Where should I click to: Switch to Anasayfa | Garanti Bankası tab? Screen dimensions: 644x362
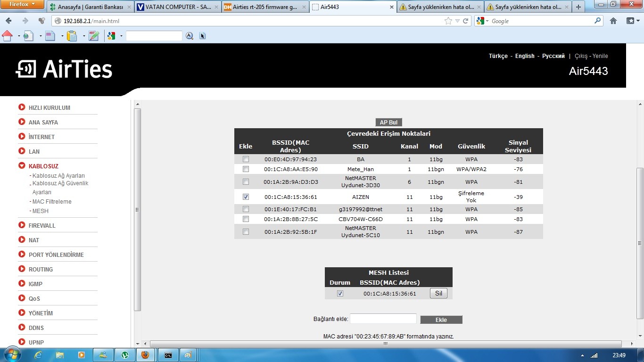(x=90, y=7)
